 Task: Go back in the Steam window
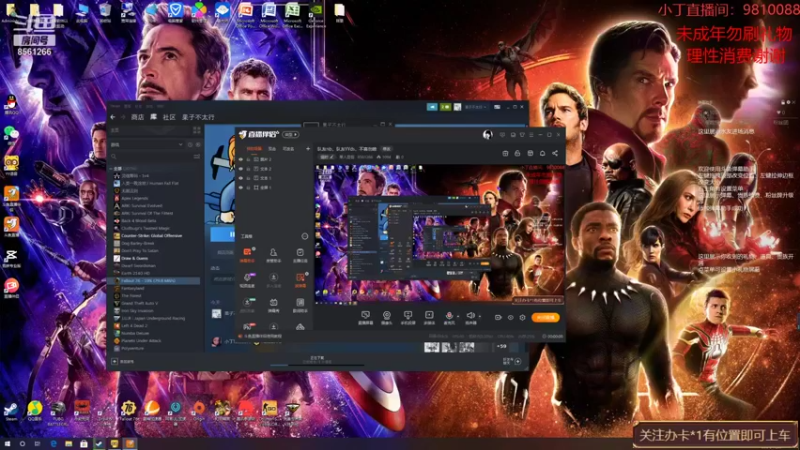(x=113, y=117)
